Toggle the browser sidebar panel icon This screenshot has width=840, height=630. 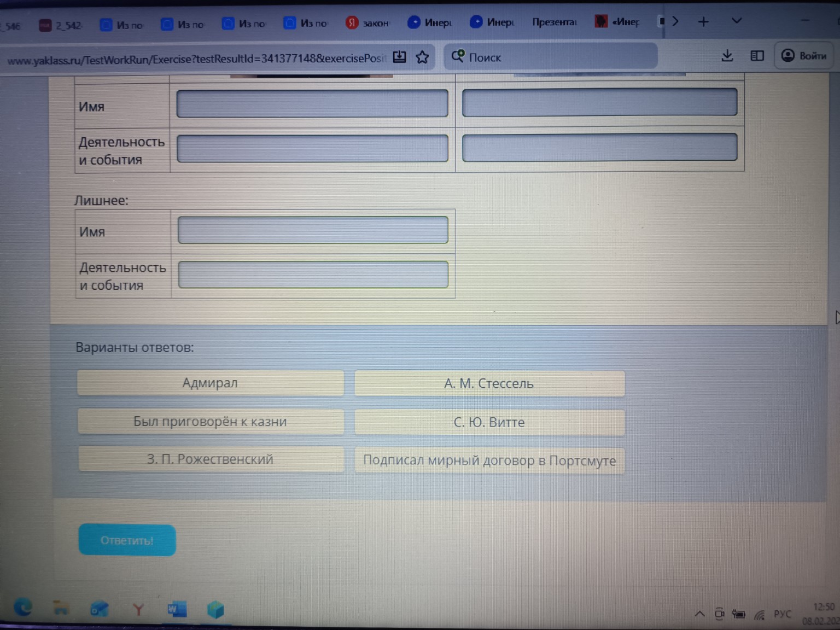coord(757,56)
